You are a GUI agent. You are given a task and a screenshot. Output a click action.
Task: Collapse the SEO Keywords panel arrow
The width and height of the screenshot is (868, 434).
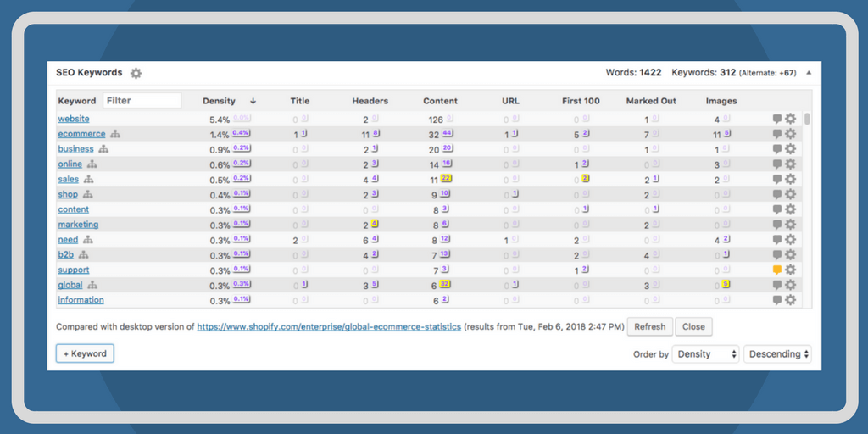808,74
